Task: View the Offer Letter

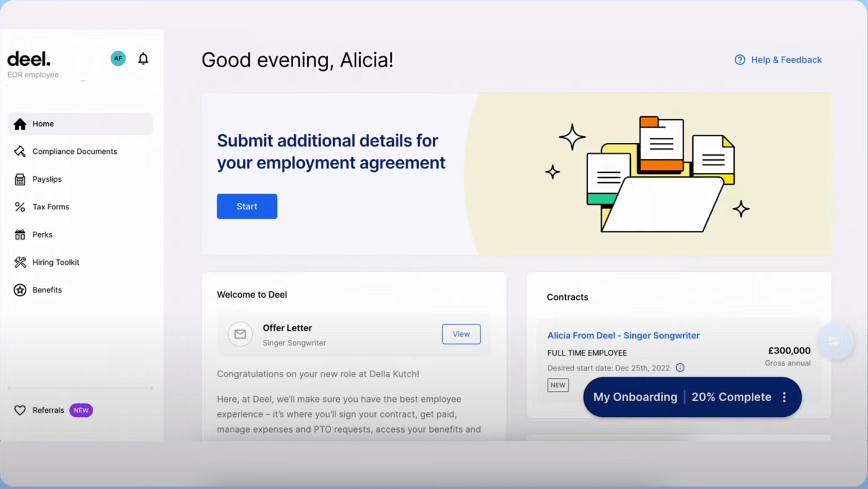Action: (x=461, y=334)
